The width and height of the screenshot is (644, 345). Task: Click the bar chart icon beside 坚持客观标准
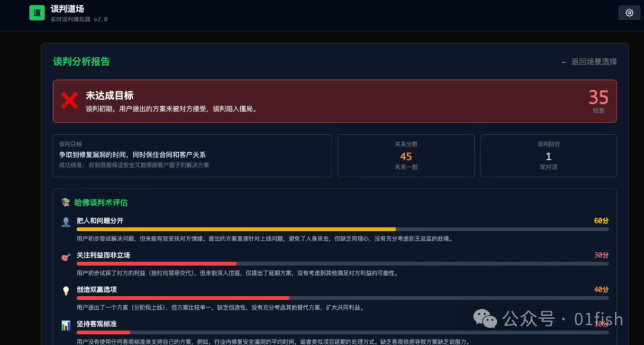pos(66,325)
